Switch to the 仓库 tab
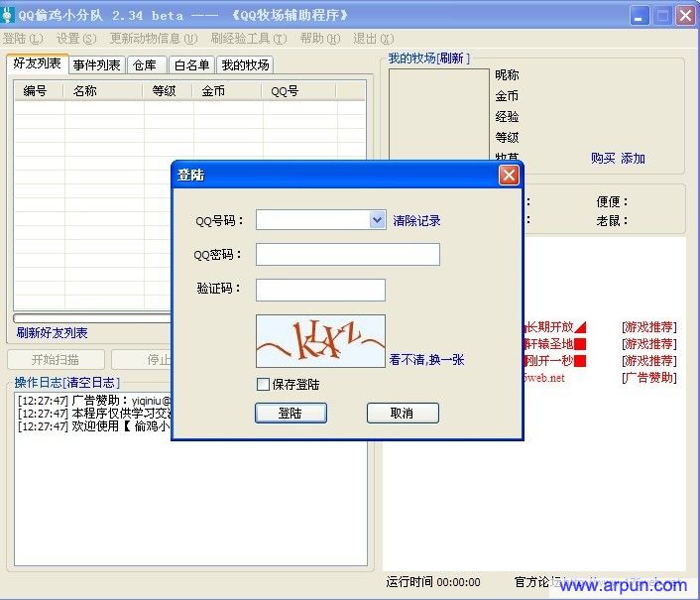The height and width of the screenshot is (600, 700). click(147, 65)
